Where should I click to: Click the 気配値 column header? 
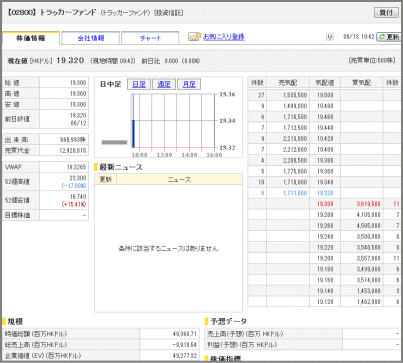(325, 83)
